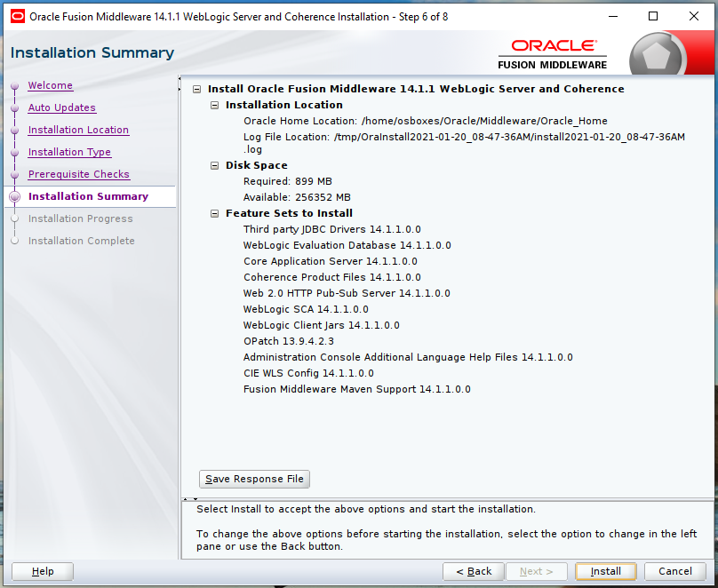Click the Prerequisite Checks step bullet icon
Image resolution: width=718 pixels, height=588 pixels.
[14, 175]
